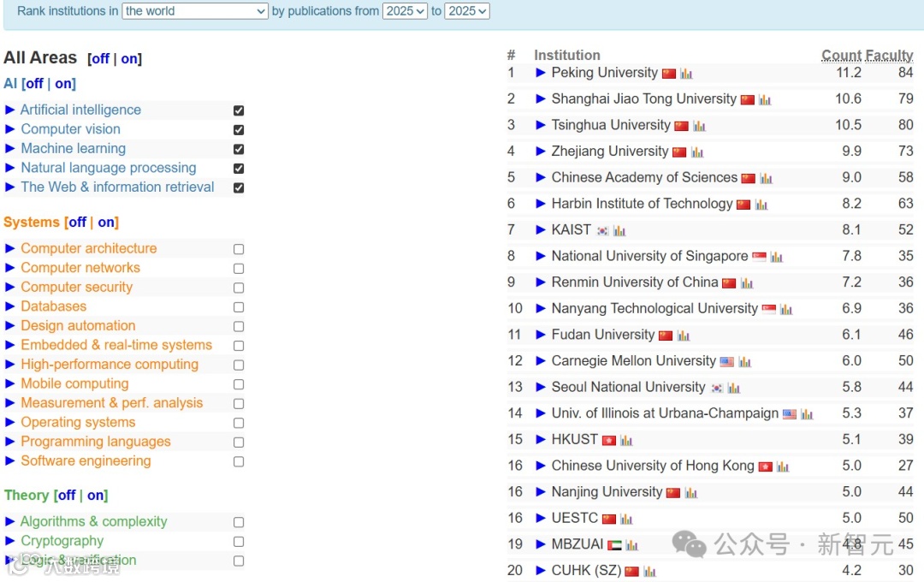Open chart icon for Carnegie Mellon University
Image resolution: width=924 pixels, height=582 pixels.
point(744,362)
